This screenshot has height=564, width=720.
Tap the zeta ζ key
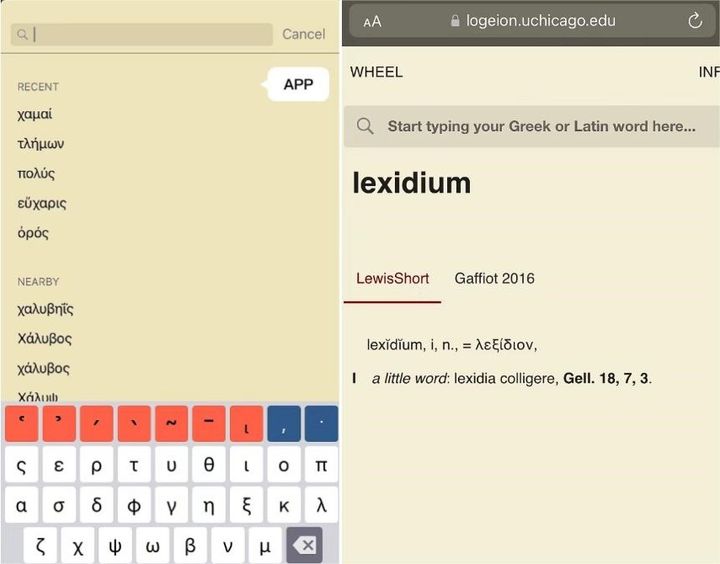click(x=40, y=545)
